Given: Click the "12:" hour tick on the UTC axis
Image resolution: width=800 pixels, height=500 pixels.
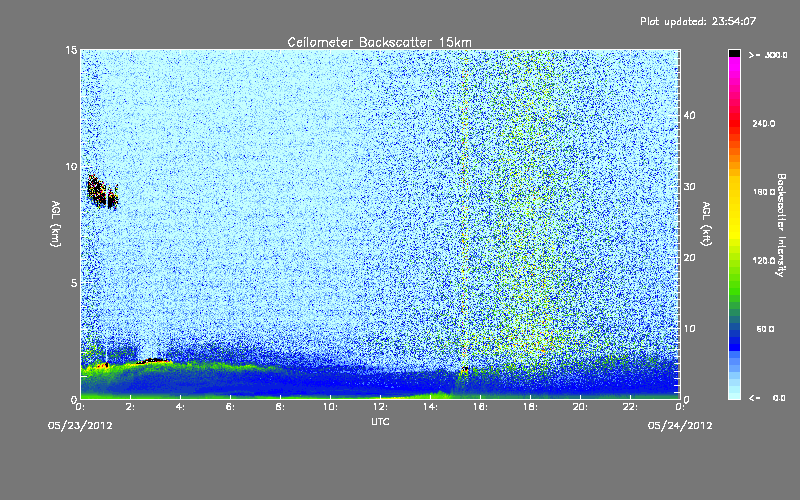Looking at the screenshot, I should (x=380, y=407).
